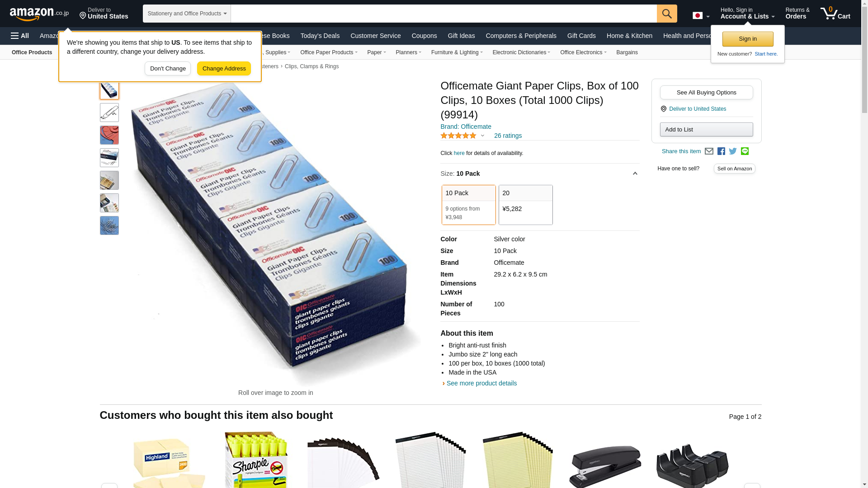This screenshot has height=488, width=868.
Task: Open the shopping cart icon
Action: coord(835,14)
